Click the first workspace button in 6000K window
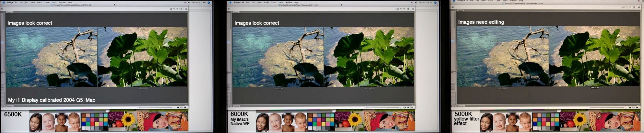 click(404, 107)
